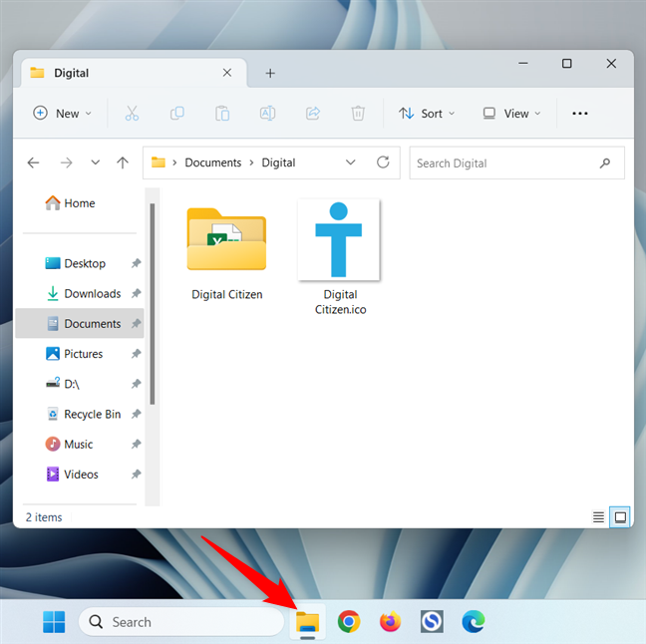Click the 2 items status text
This screenshot has width=646, height=644.
pos(44,517)
